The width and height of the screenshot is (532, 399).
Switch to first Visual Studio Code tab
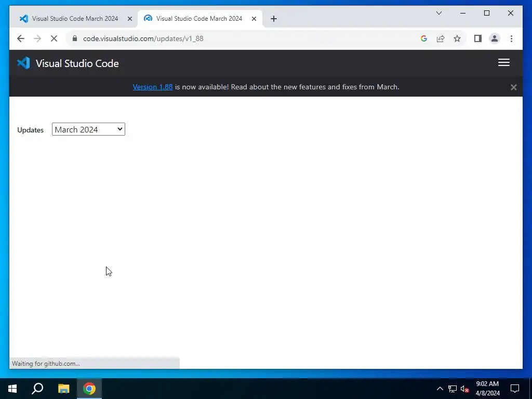(75, 19)
